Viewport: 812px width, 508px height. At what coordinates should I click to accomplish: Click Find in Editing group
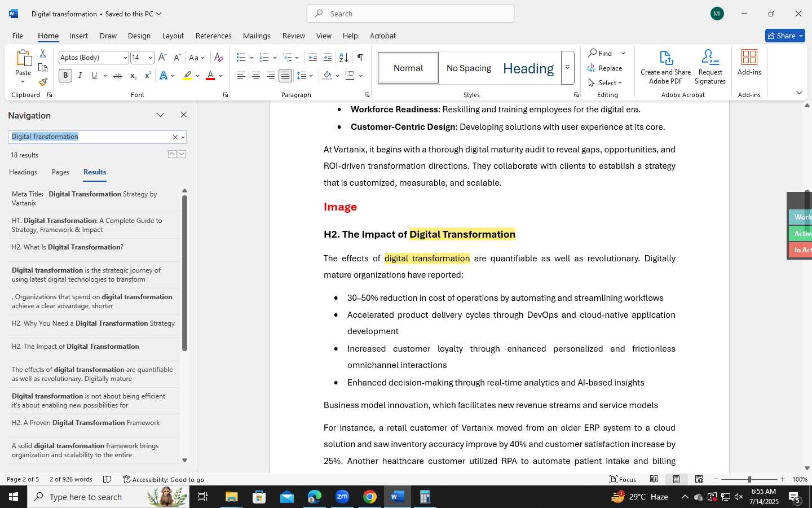click(x=600, y=53)
